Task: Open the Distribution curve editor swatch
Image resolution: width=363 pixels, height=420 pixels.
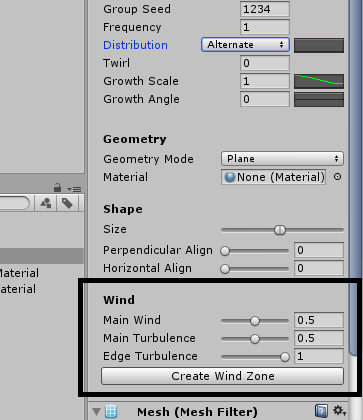Action: [319, 45]
